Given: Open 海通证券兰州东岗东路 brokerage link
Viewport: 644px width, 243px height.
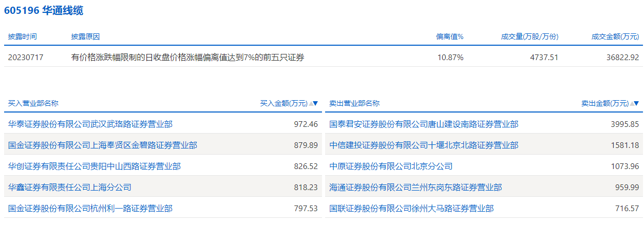Looking at the screenshot, I should click(415, 188).
